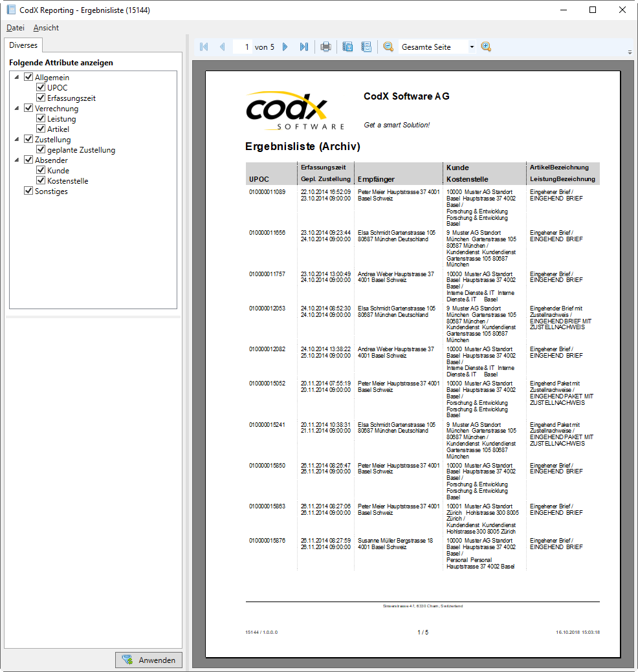
Task: Open the Ansicht menu
Action: click(45, 28)
